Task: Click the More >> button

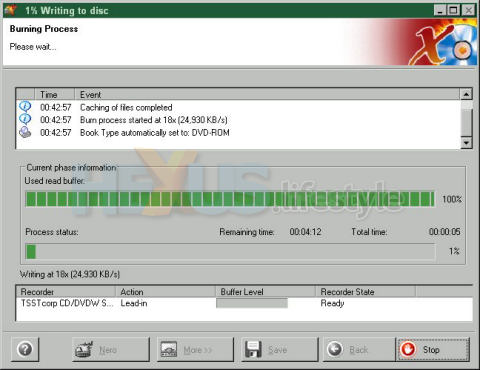Action: point(195,349)
